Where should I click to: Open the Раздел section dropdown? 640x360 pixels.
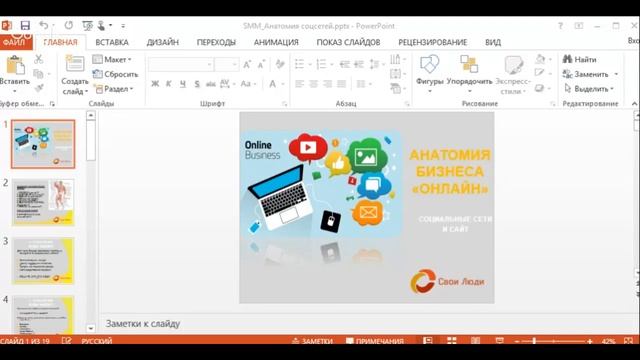click(113, 89)
